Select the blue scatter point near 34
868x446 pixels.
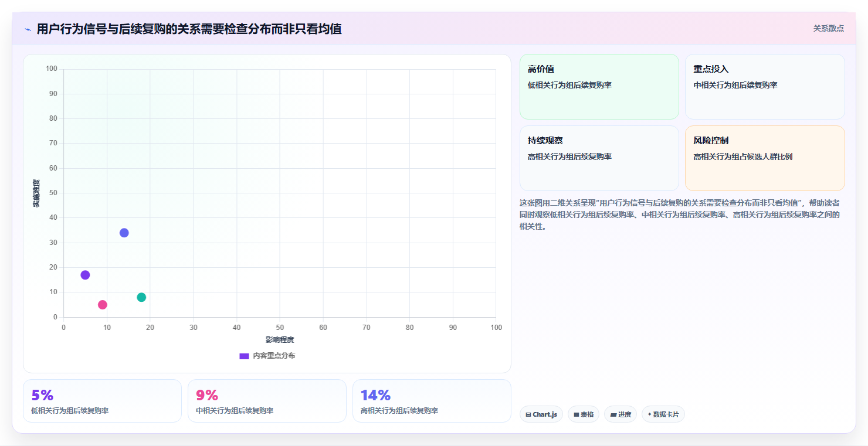coord(124,233)
